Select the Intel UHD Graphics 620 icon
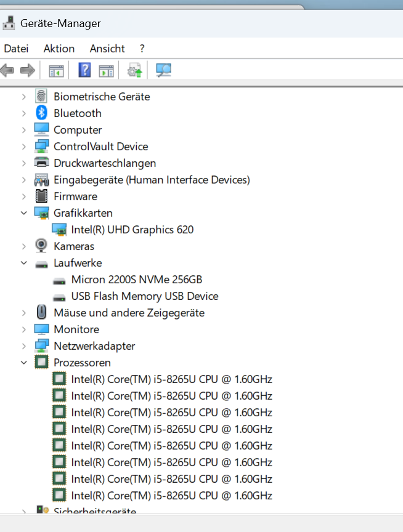Image resolution: width=403 pixels, height=532 pixels. [x=59, y=229]
